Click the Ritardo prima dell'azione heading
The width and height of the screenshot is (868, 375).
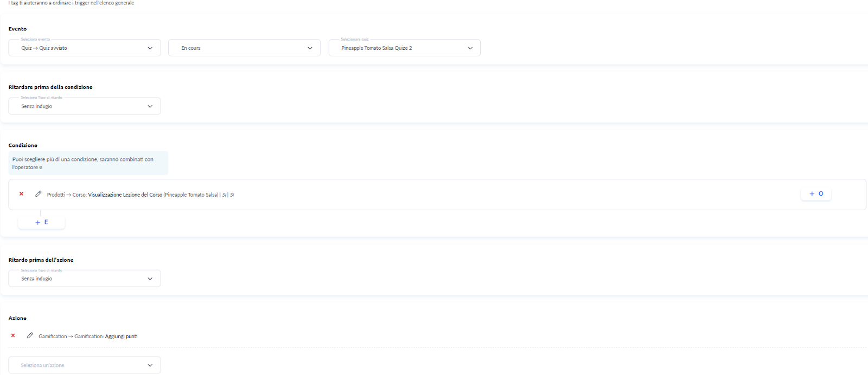41,260
